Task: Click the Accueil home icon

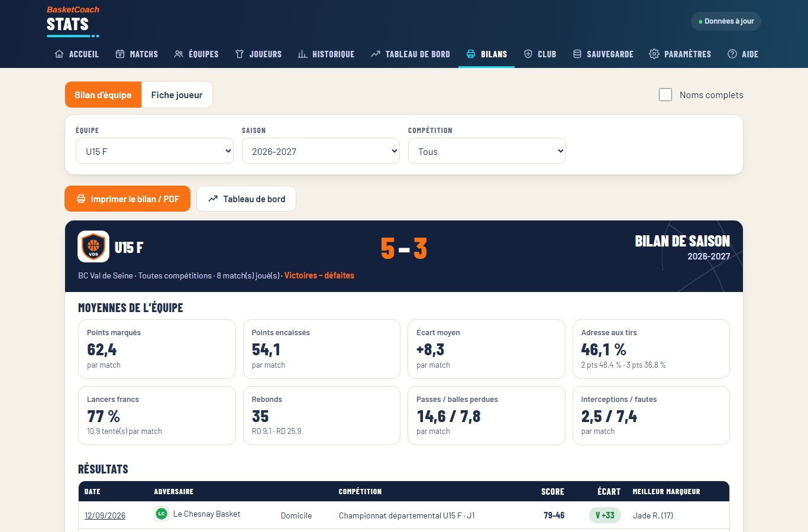Action: point(59,54)
